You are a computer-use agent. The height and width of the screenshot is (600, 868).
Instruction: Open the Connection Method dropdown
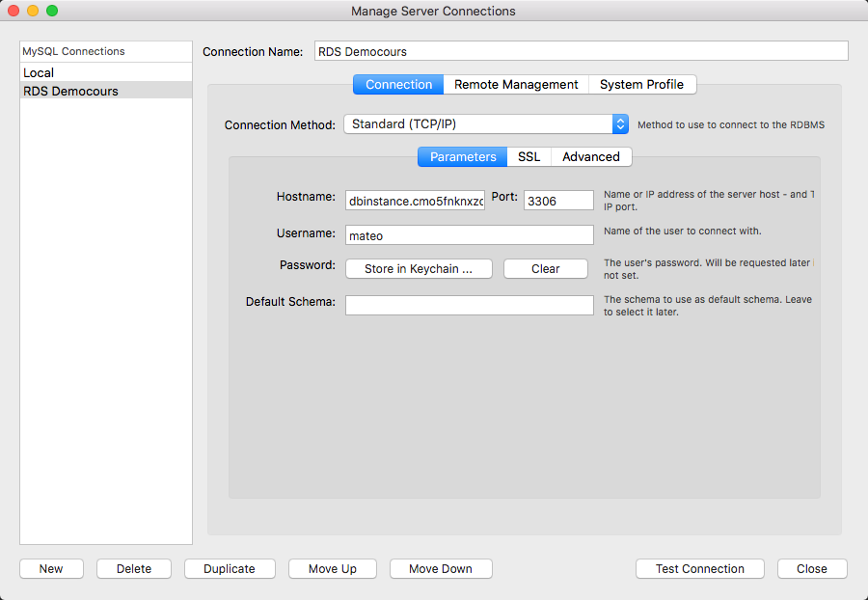(x=486, y=124)
